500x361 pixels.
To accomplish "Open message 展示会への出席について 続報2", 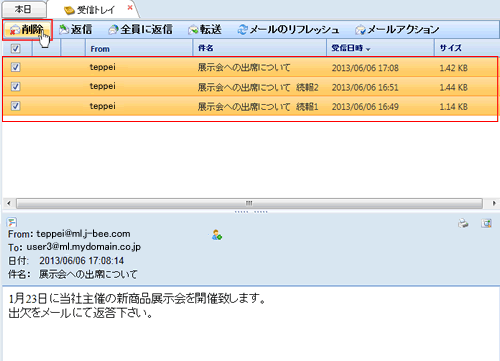I will (258, 87).
